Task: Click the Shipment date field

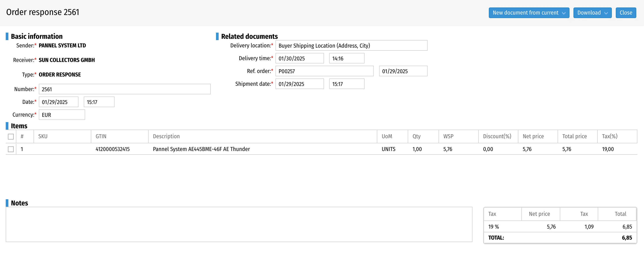Action: tap(300, 84)
